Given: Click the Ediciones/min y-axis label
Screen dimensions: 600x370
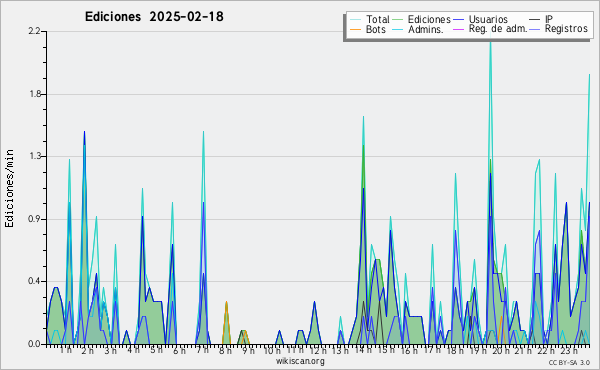Looking at the screenshot, I should [9, 188].
